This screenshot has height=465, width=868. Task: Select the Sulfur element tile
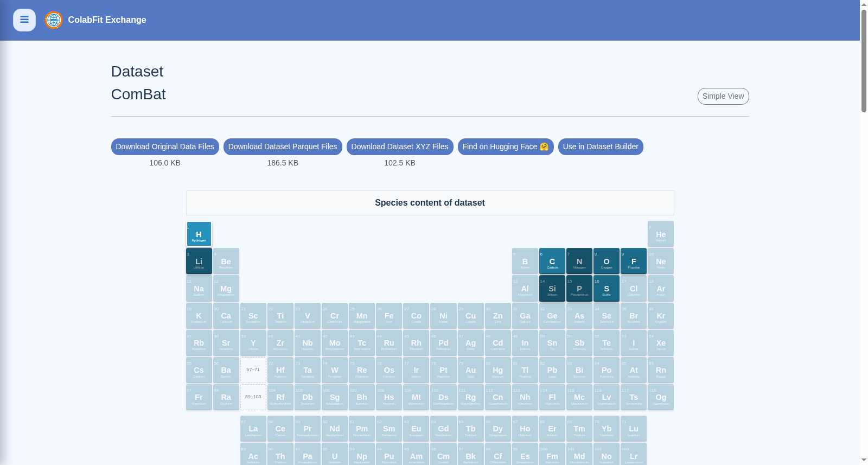point(607,289)
